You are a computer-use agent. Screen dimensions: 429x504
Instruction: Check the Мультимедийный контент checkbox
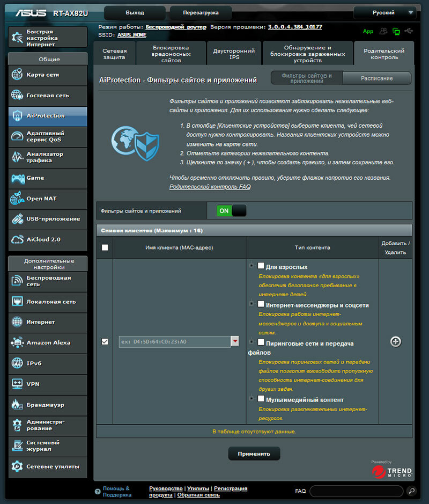click(261, 399)
